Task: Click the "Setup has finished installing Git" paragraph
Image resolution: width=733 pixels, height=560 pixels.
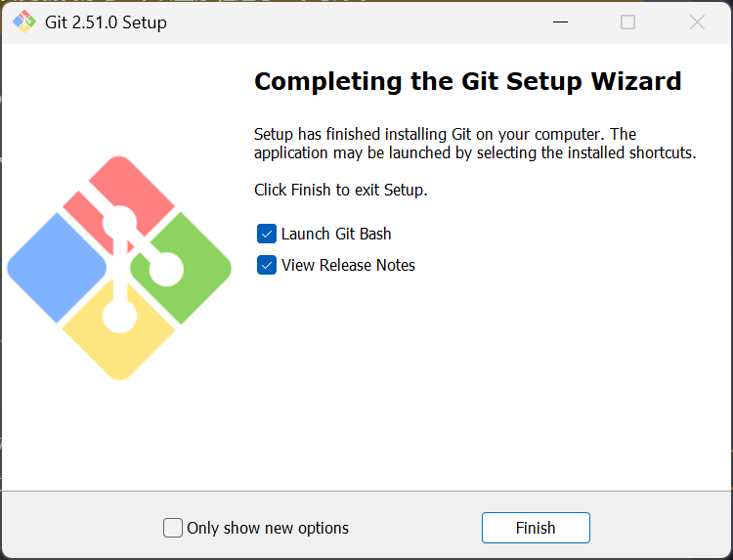Action: click(x=474, y=144)
